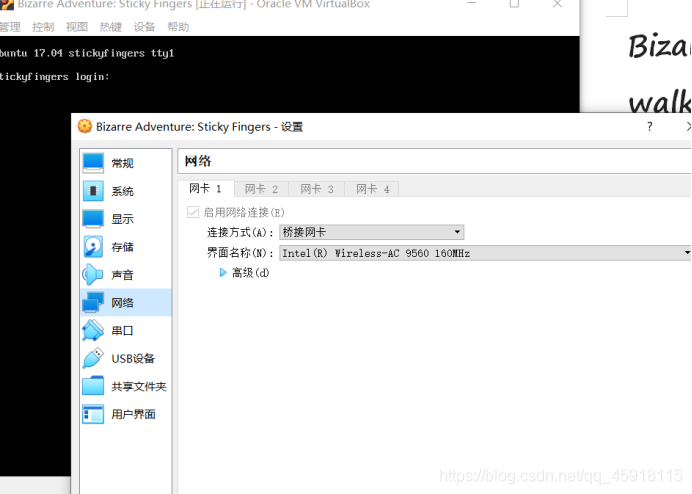The height and width of the screenshot is (494, 692).
Task: Open the 界面名称 adapter dropdown
Action: pos(485,253)
